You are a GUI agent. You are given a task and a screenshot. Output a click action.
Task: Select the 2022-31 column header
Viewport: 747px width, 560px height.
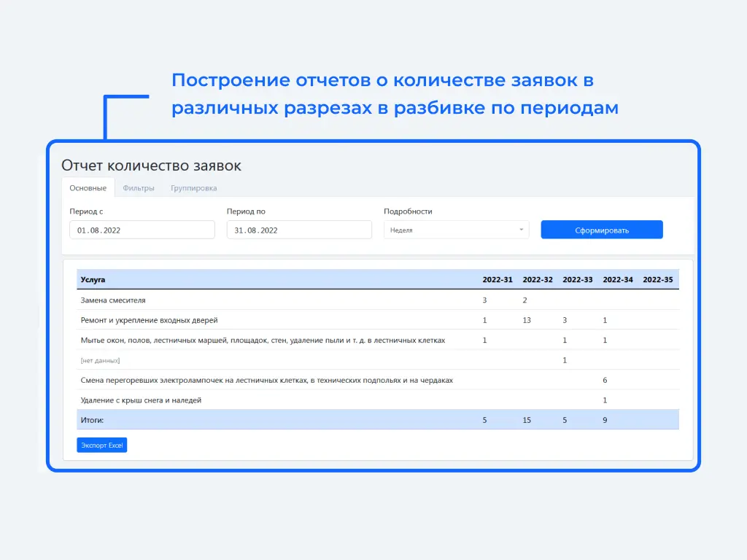498,280
